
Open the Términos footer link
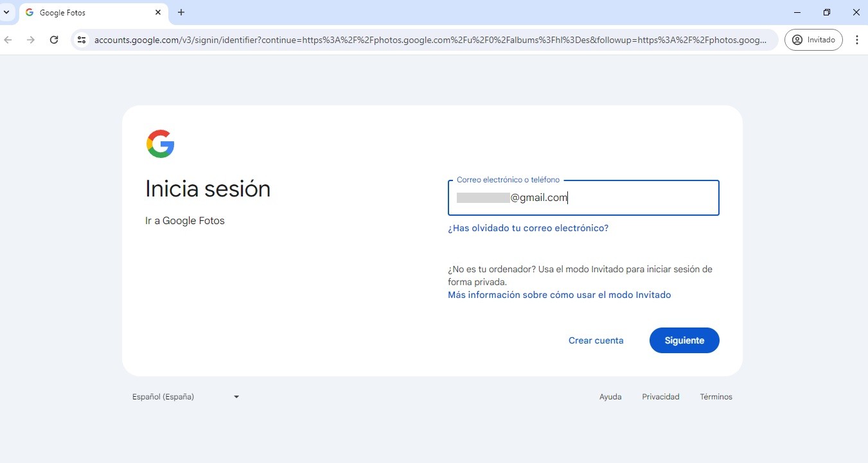coord(716,397)
